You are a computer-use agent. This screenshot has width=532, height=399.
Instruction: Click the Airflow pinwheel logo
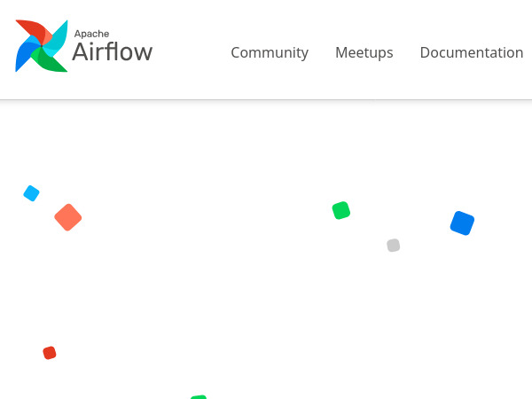[41, 46]
